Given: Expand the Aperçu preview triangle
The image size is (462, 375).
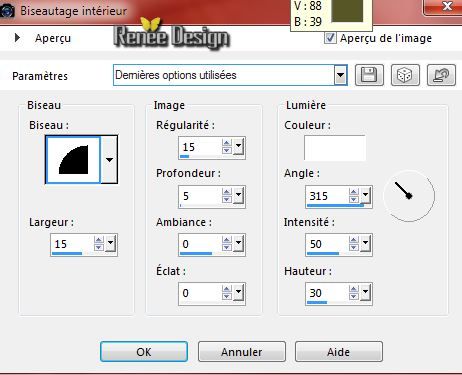Looking at the screenshot, I should click(17, 38).
